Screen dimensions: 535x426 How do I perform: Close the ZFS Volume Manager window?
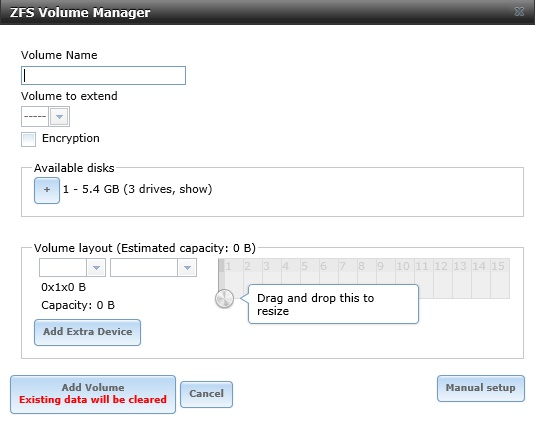pos(519,12)
